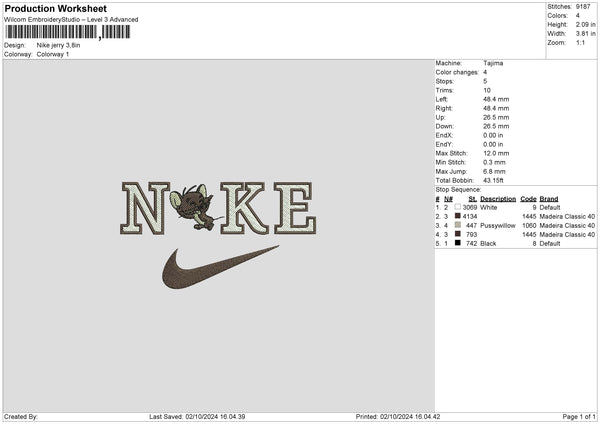Image resolution: width=600 pixels, height=424 pixels.
Task: Click the "Page 1 of 1" footer text
Action: click(x=579, y=416)
